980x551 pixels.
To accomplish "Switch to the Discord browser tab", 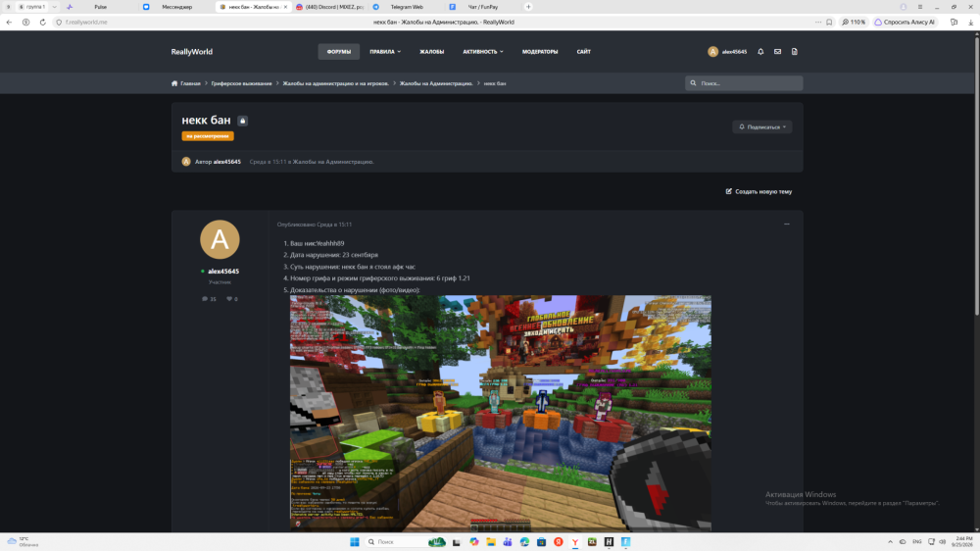I will click(329, 7).
